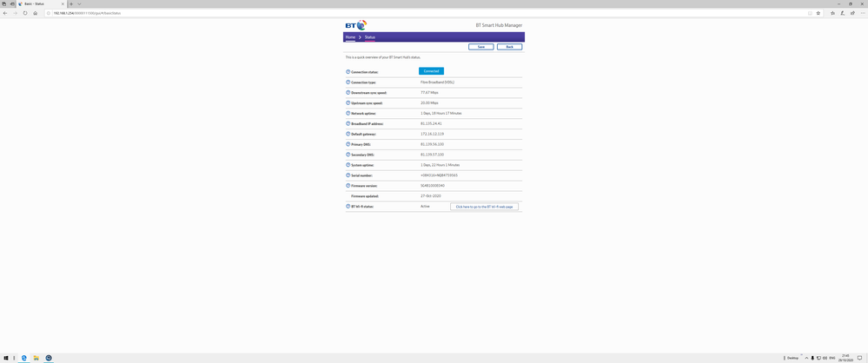This screenshot has height=363, width=868.
Task: Select Status in breadcrumb bar
Action: click(x=370, y=37)
